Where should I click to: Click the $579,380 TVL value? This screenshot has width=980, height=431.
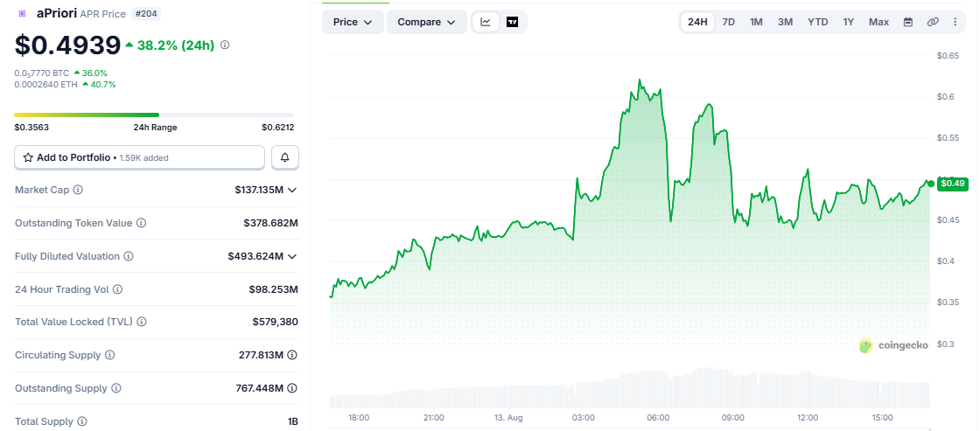pyautogui.click(x=275, y=323)
